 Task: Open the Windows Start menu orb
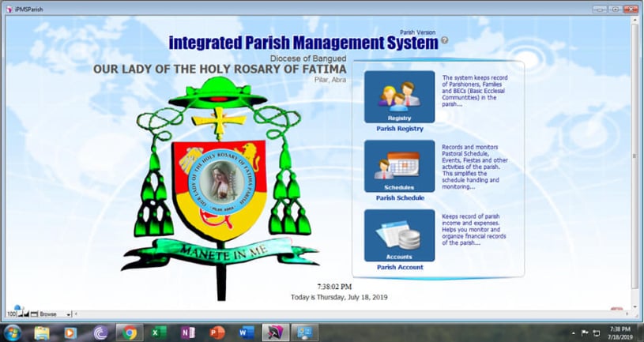[13, 333]
